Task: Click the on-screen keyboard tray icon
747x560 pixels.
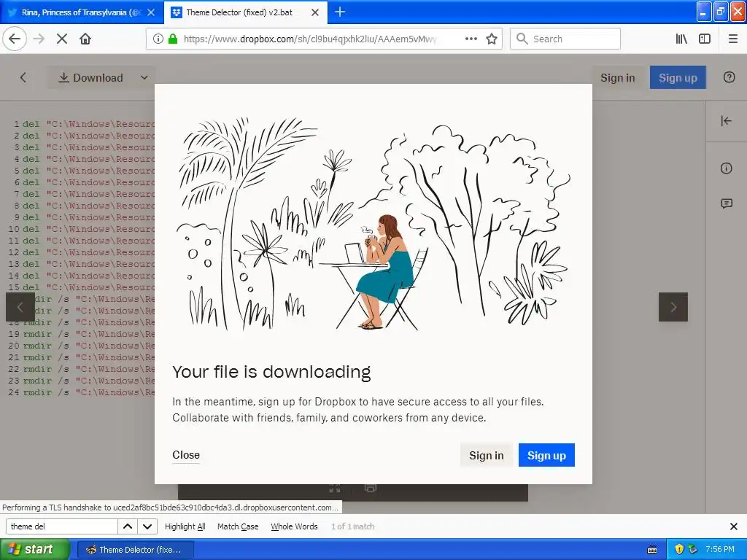Action: pos(652,550)
